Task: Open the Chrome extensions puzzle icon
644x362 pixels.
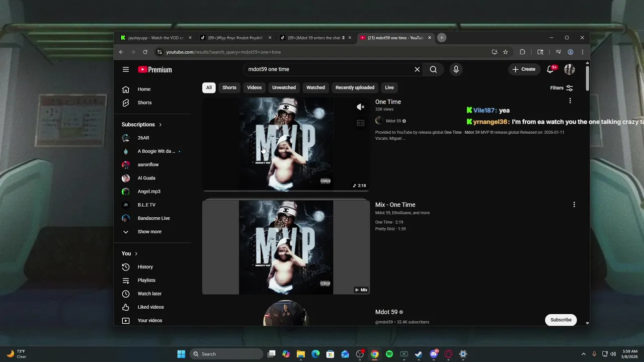Action: pyautogui.click(x=522, y=52)
